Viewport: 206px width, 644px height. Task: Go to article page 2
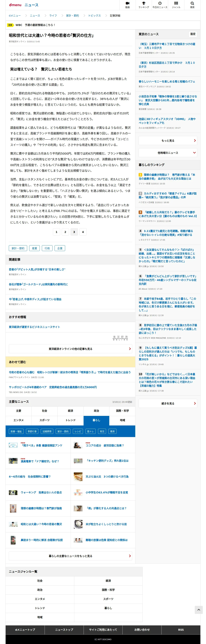(65, 232)
